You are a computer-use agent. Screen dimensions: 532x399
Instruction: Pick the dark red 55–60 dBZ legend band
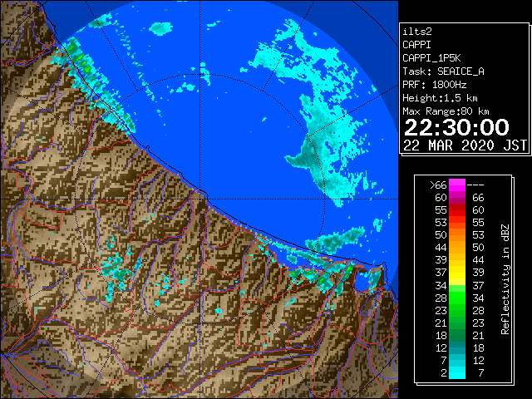[457, 209]
